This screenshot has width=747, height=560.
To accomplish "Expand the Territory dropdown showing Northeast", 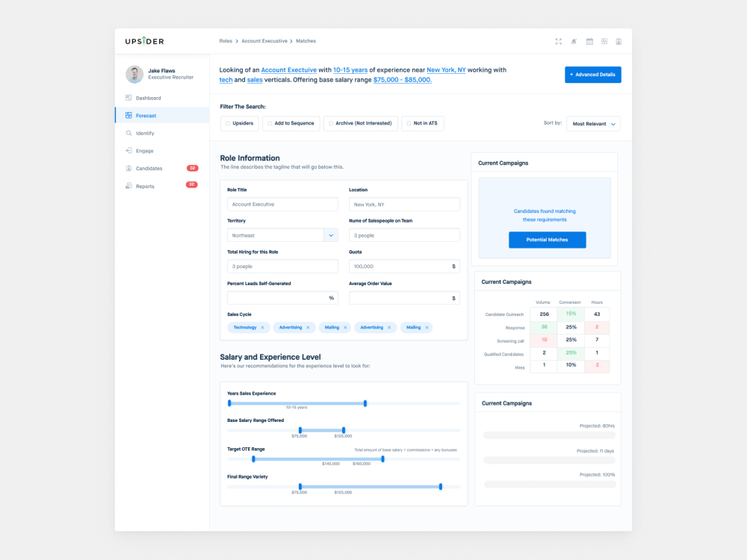I will click(331, 234).
